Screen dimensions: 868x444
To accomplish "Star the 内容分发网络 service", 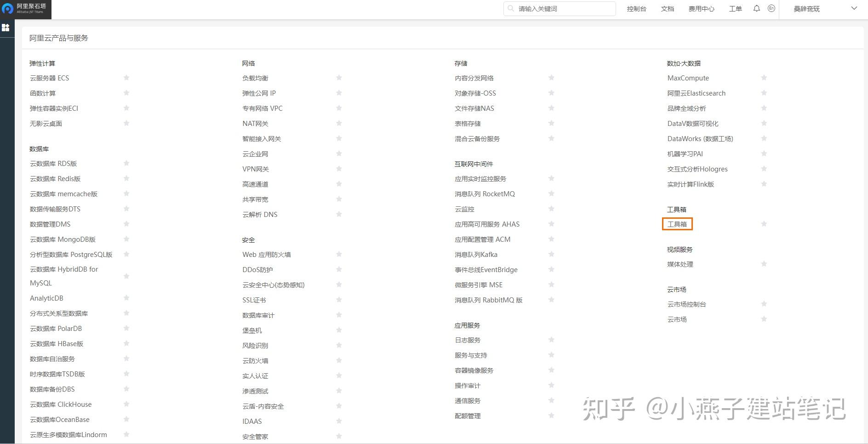I will [551, 78].
